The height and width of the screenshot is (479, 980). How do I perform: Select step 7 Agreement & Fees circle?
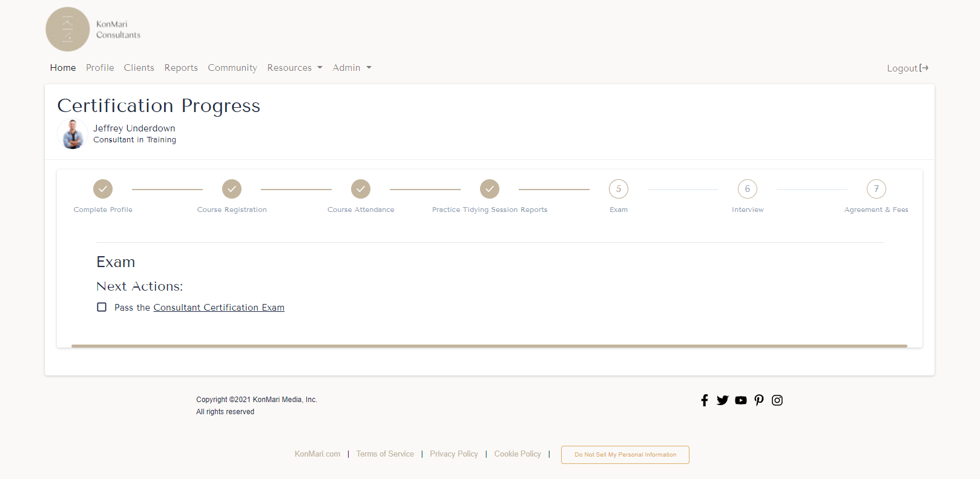tap(876, 189)
